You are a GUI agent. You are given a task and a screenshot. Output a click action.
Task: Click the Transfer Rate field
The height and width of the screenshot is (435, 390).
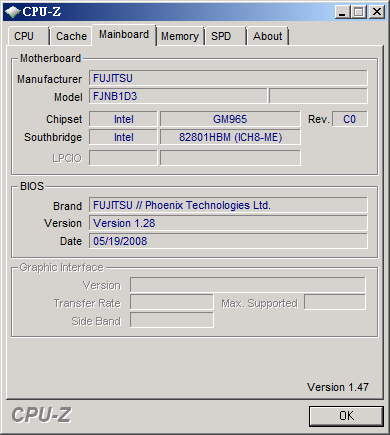point(172,303)
